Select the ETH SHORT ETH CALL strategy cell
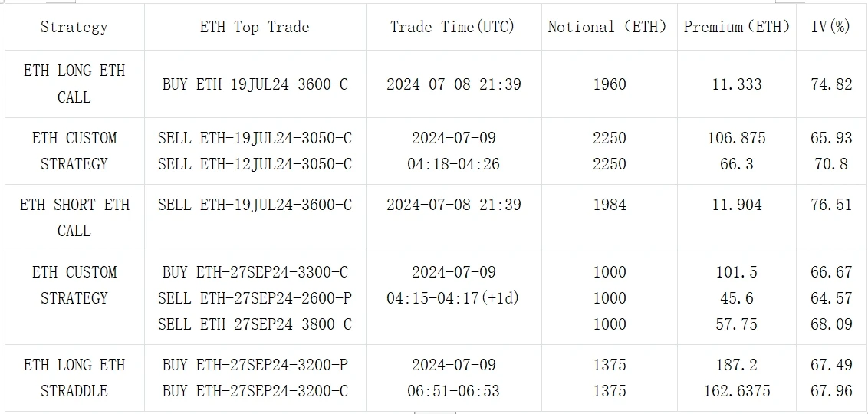This screenshot has width=868, height=414. [x=74, y=218]
